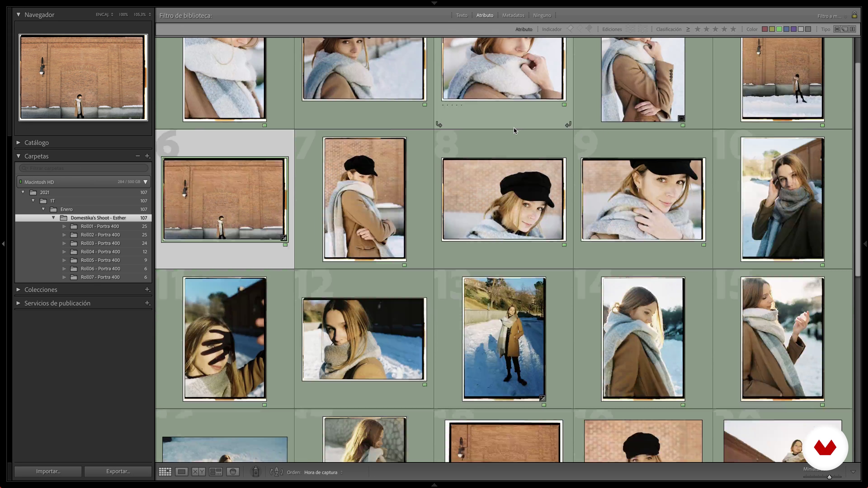
Task: Expand Roll01 - Portra 400 folder
Action: tap(64, 226)
